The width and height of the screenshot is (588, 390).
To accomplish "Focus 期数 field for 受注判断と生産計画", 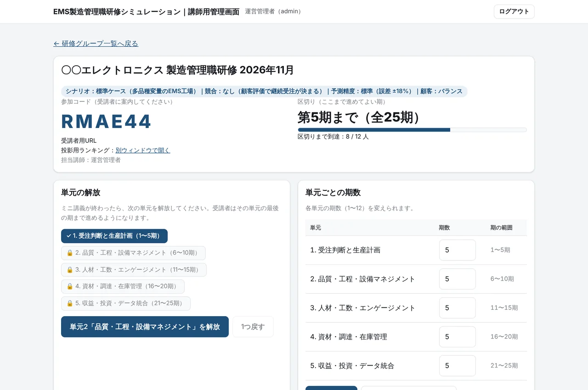I will point(458,250).
